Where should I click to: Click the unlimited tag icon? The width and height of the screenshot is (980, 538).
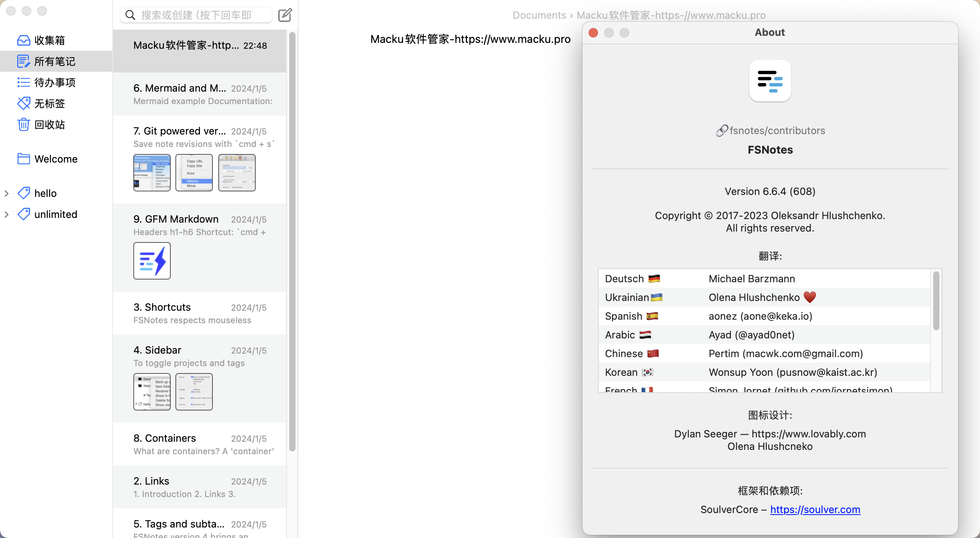pos(24,214)
